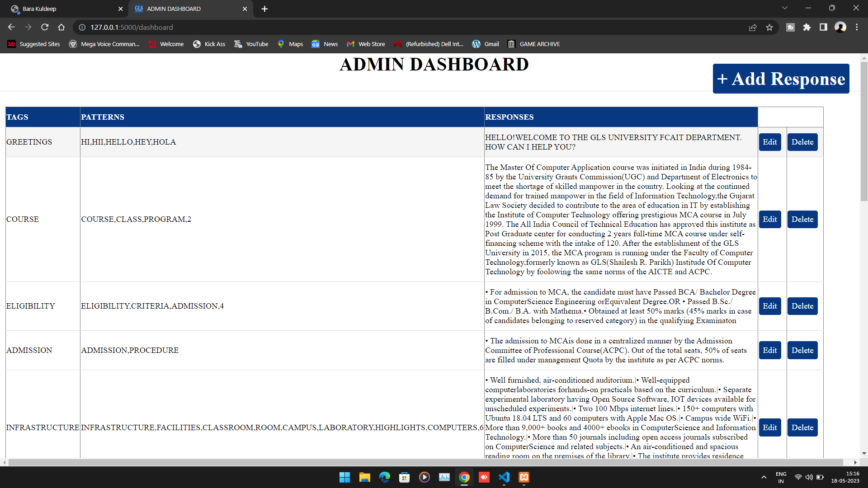Edit the GREETINGS row
Viewport: 868px width, 488px height.
click(x=770, y=142)
